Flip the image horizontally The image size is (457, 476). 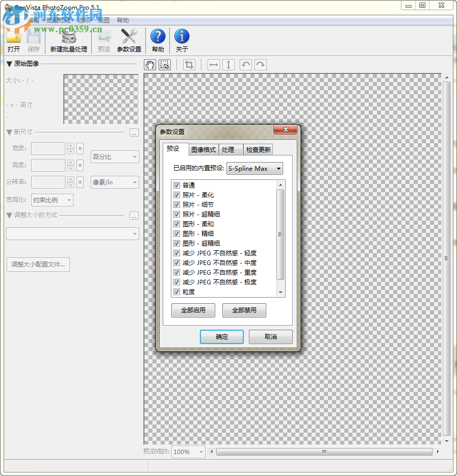(x=213, y=65)
